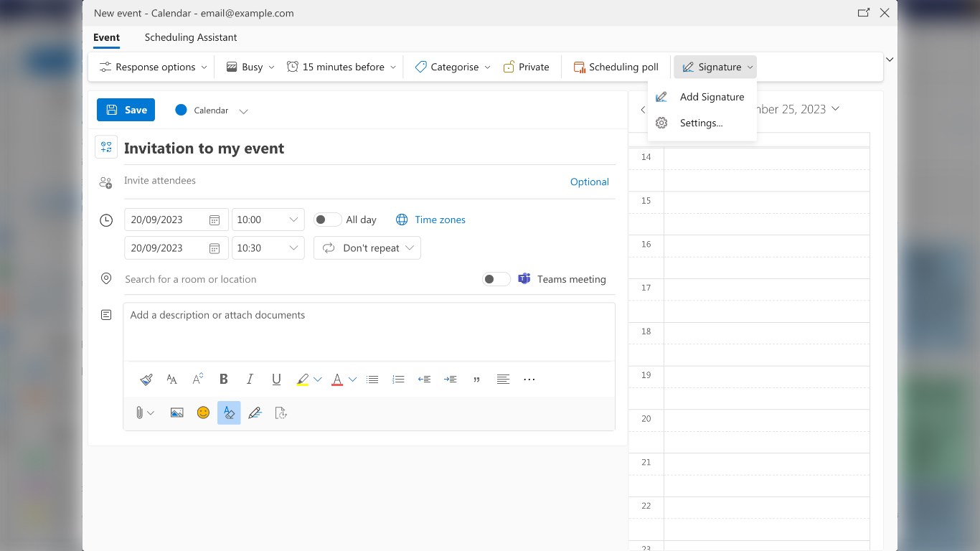Select the 17 hour time slot
The width and height of the screenshot is (980, 551).
click(x=766, y=301)
